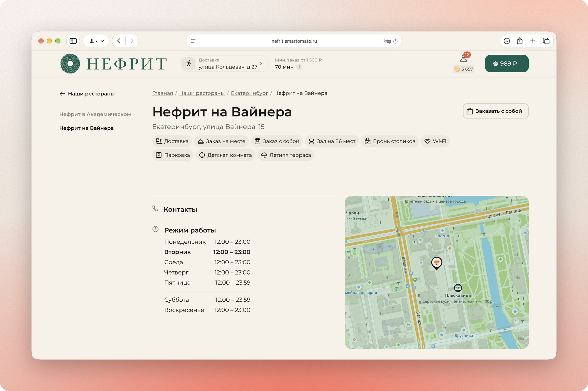Click the info icon next to 70 мин
The height and width of the screenshot is (391, 588).
(x=299, y=67)
